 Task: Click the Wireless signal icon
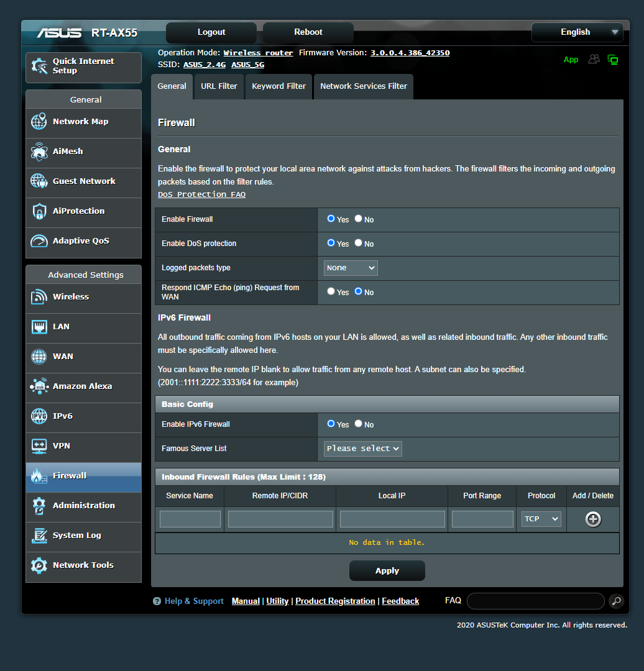pyautogui.click(x=39, y=296)
